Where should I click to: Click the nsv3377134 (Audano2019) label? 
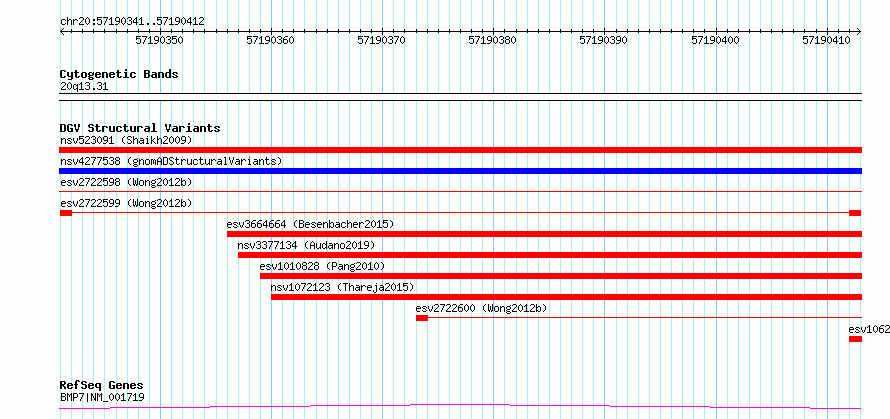coord(307,245)
